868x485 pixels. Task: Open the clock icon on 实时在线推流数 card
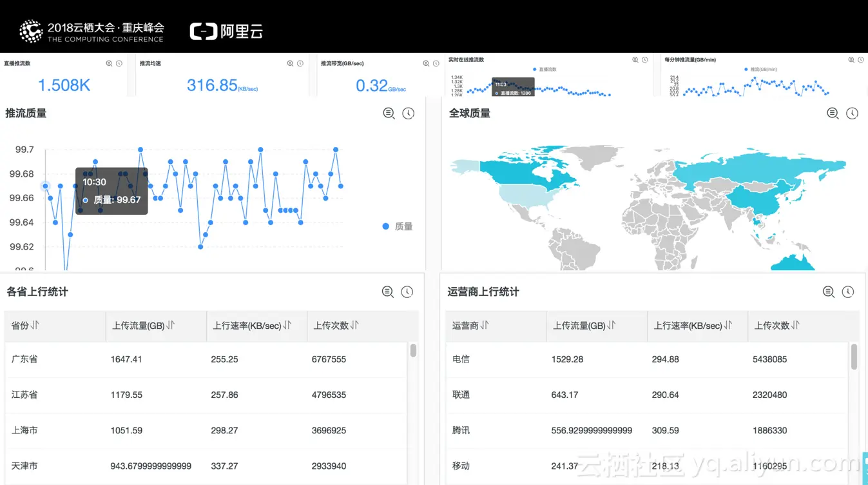(644, 59)
